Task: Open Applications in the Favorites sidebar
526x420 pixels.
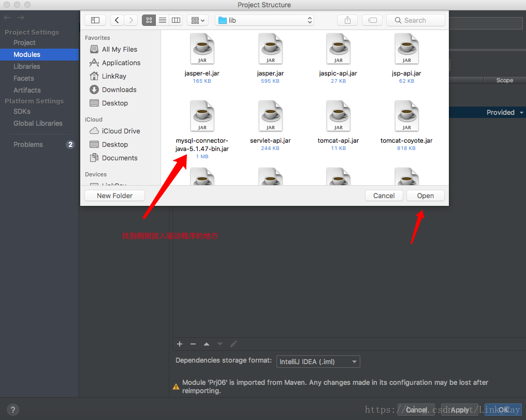Action: point(121,63)
